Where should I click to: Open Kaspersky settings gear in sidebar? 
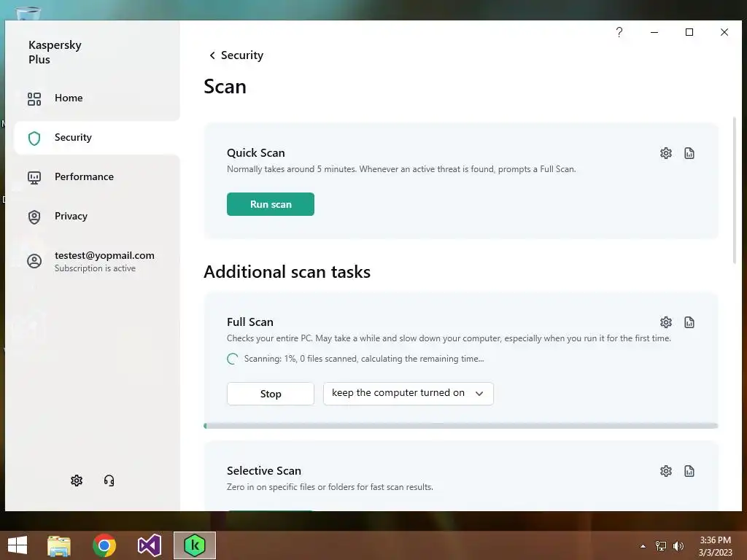coord(76,480)
